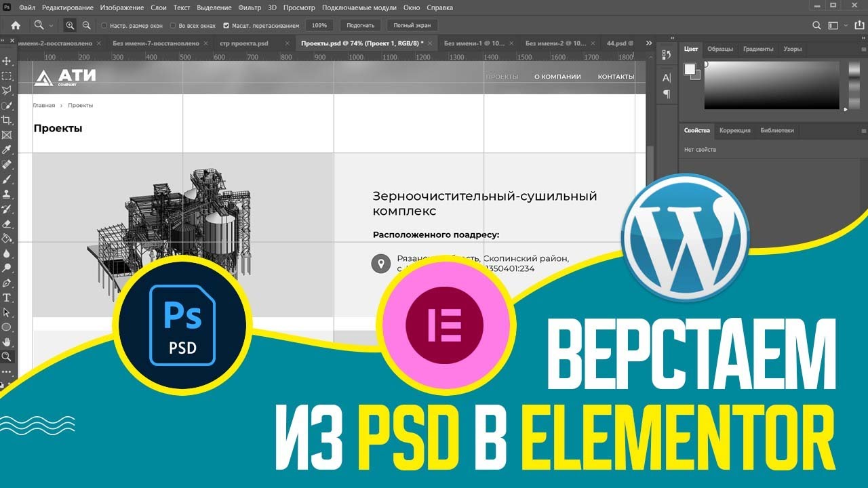The height and width of the screenshot is (488, 868).
Task: Click the Home icon in options bar
Action: [16, 25]
